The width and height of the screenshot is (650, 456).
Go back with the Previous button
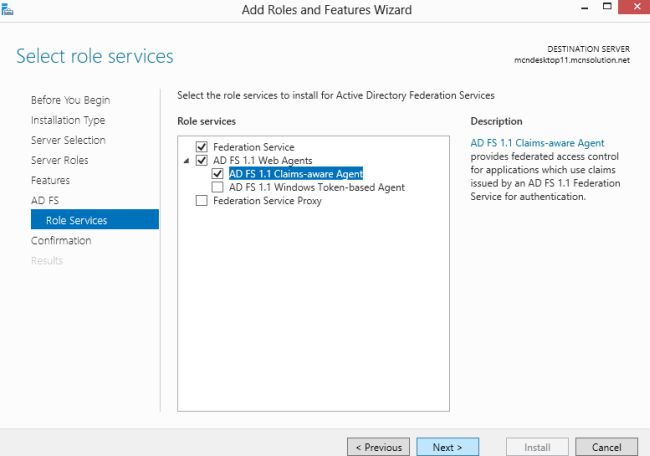[x=378, y=447]
